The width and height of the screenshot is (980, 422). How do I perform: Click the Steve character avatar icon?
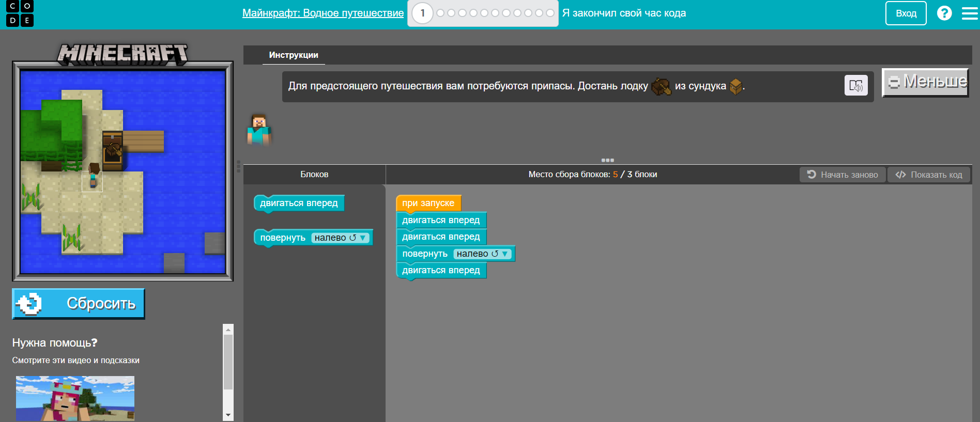(x=259, y=129)
